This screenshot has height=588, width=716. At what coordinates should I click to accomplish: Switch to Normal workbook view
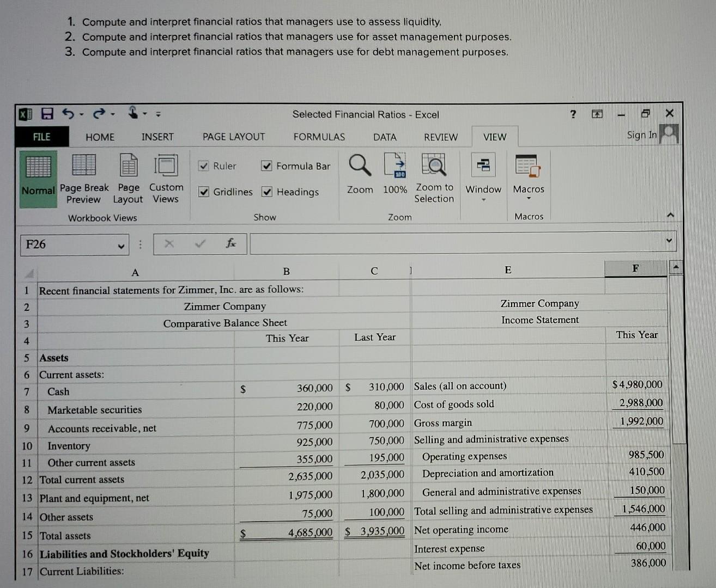pyautogui.click(x=38, y=180)
